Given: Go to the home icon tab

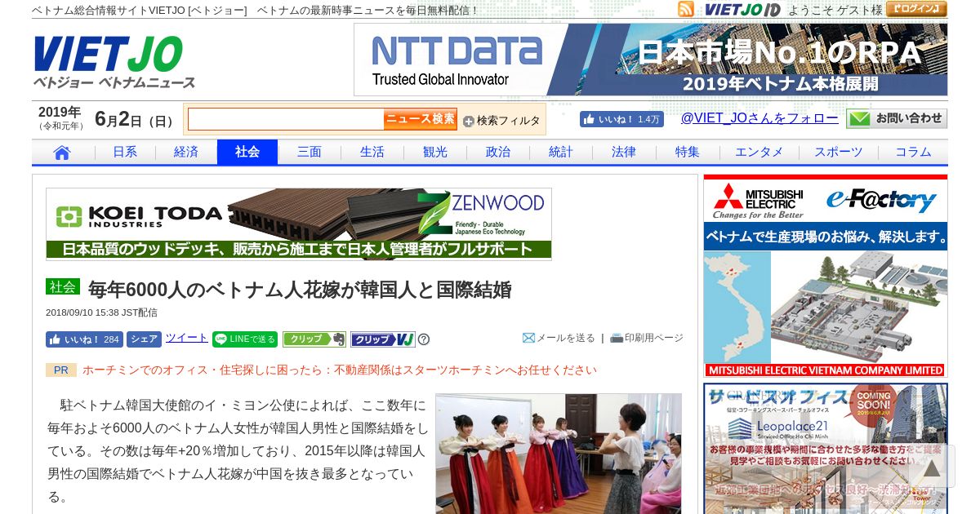Looking at the screenshot, I should click(x=62, y=153).
